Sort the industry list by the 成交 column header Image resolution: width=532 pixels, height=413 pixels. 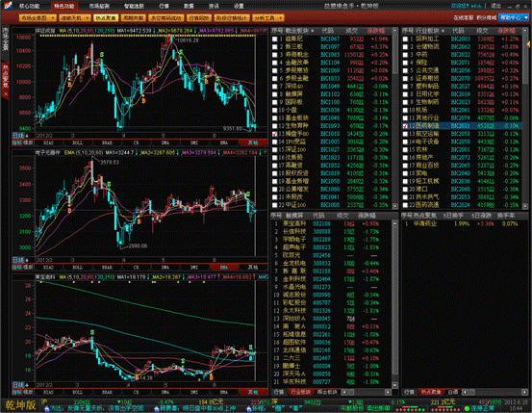click(x=481, y=31)
